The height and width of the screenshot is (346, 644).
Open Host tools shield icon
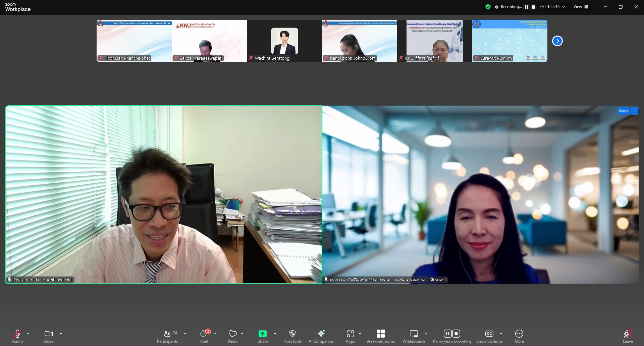pyautogui.click(x=292, y=336)
